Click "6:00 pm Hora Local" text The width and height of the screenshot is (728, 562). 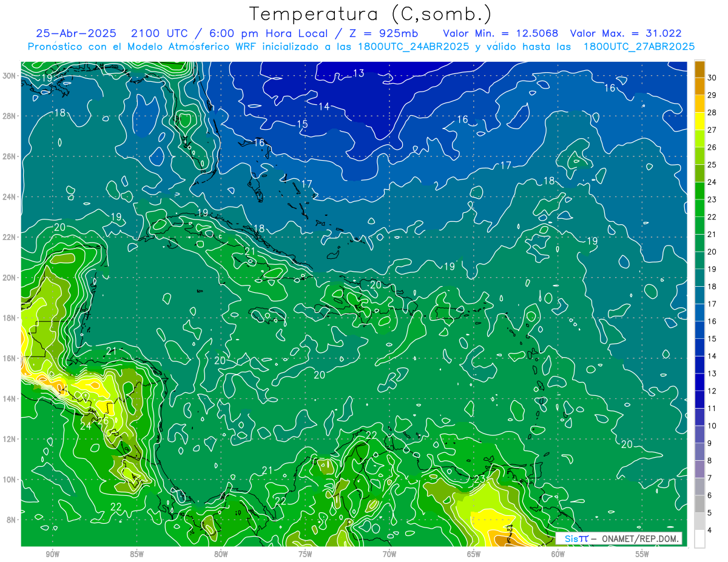coord(269,33)
